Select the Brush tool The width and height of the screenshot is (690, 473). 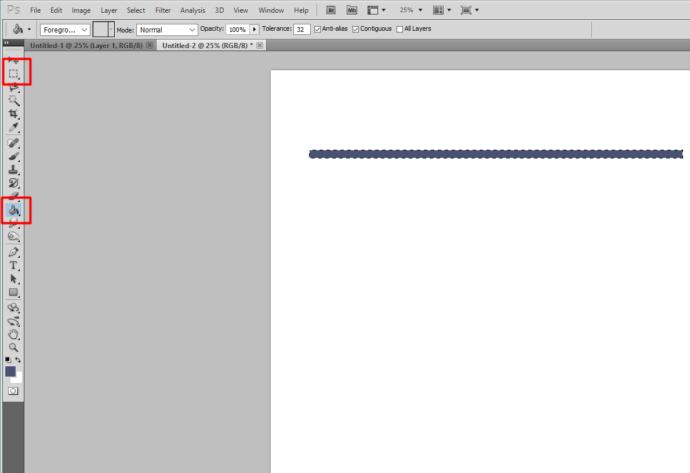coord(13,156)
